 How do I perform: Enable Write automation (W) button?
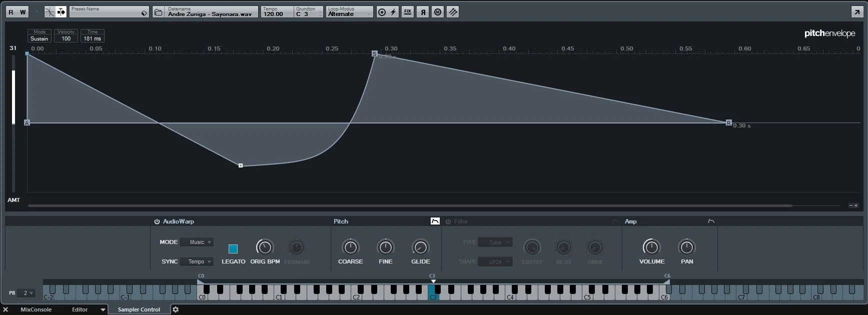pyautogui.click(x=23, y=12)
